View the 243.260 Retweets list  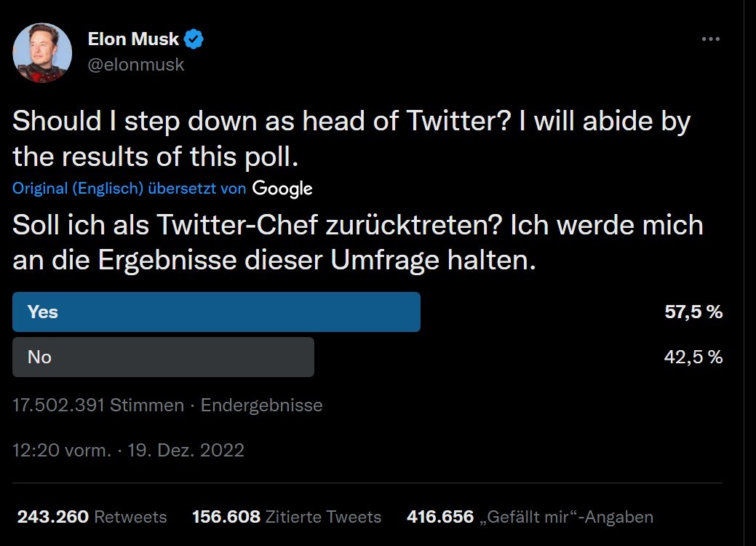coord(92,517)
